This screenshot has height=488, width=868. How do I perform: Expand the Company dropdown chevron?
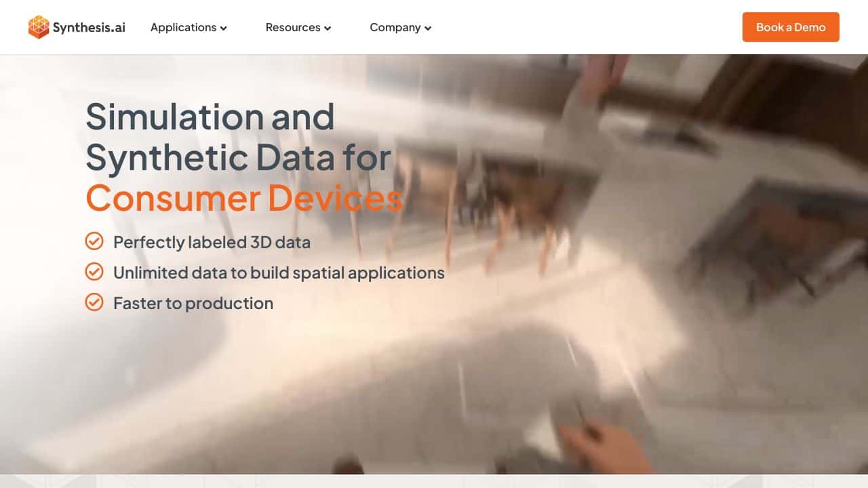click(x=428, y=28)
